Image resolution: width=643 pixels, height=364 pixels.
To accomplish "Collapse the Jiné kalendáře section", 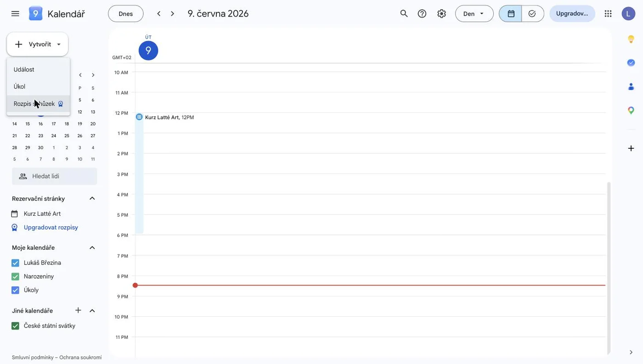I will click(92, 311).
